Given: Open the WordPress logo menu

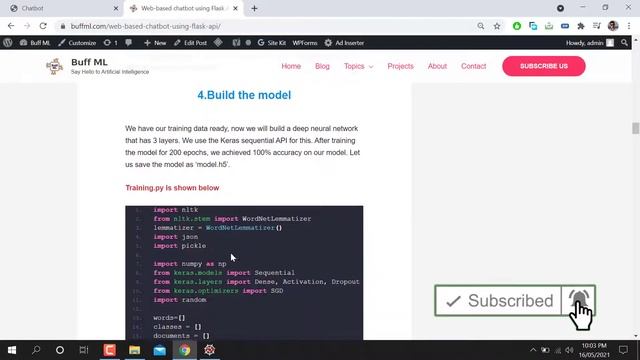Looking at the screenshot, I should pos(7,43).
